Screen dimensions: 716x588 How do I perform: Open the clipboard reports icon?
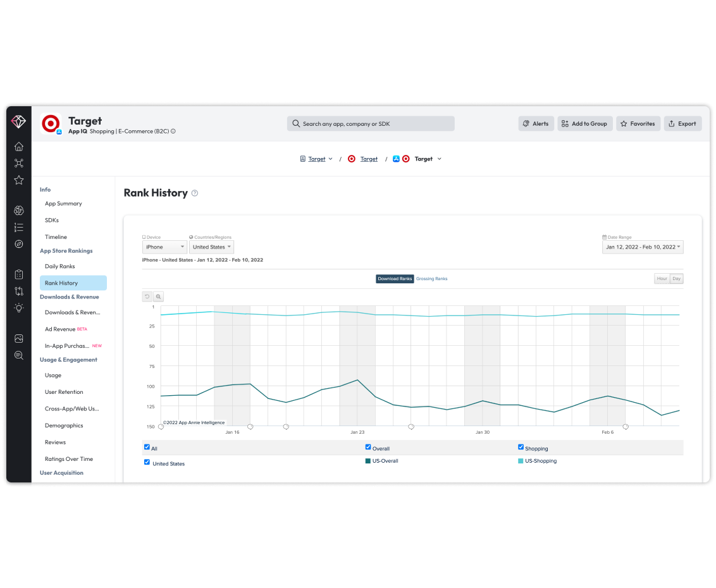click(x=19, y=274)
